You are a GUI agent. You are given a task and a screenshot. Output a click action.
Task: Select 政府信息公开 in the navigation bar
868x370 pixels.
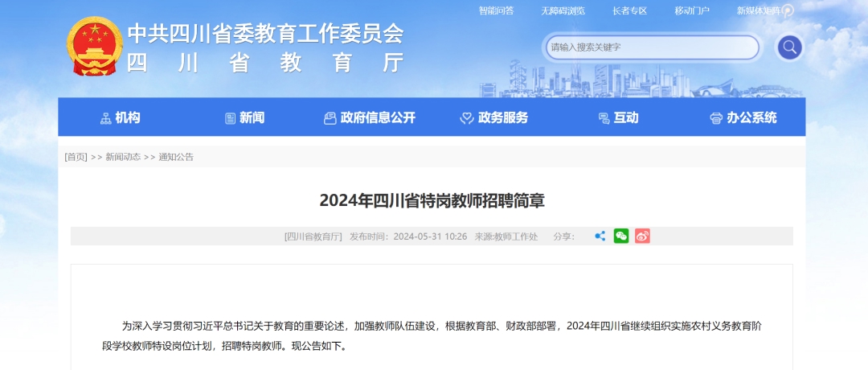tap(370, 117)
